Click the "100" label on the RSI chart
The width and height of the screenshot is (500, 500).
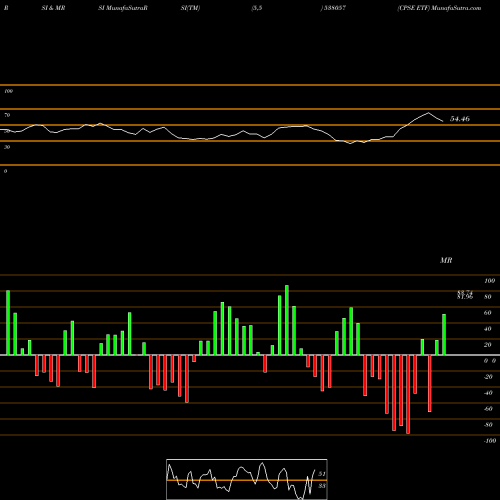pyautogui.click(x=8, y=91)
